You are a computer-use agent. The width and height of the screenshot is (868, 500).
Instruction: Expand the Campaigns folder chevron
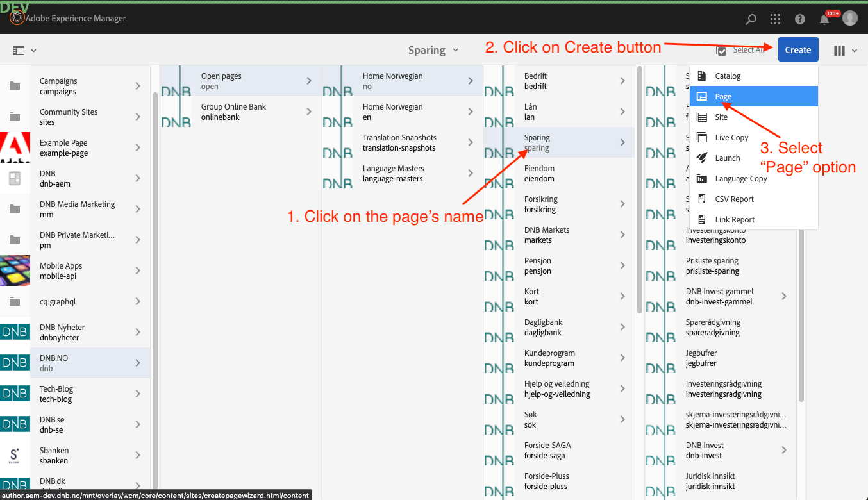click(x=138, y=86)
